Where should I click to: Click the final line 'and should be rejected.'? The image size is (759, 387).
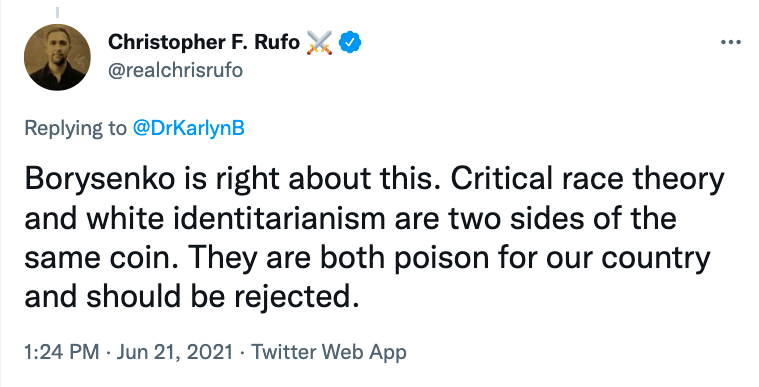click(x=192, y=297)
